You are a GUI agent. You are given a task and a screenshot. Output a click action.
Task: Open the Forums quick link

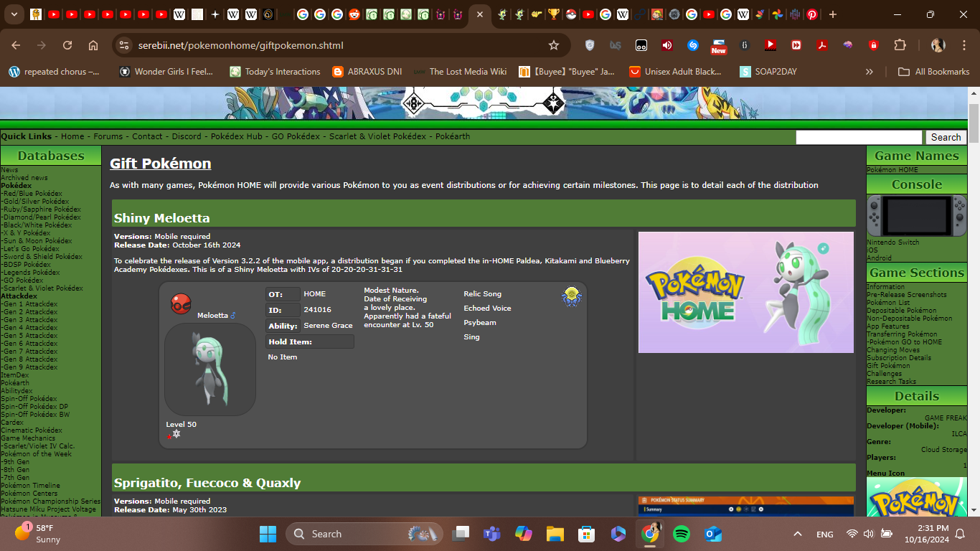108,136
